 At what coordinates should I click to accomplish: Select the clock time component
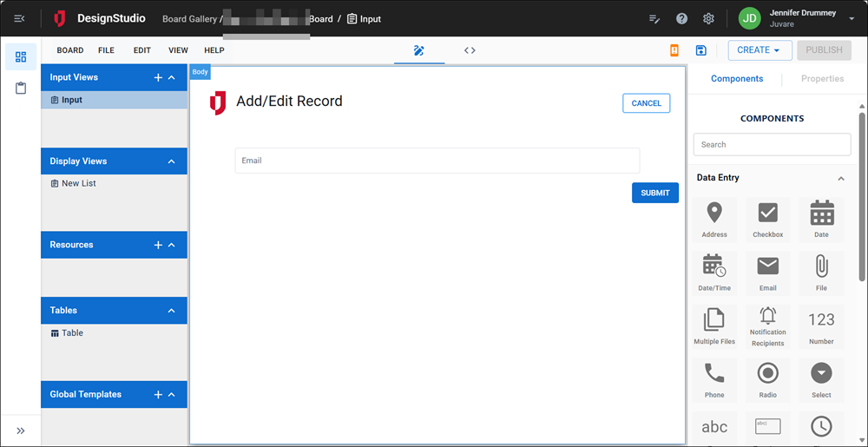821,427
